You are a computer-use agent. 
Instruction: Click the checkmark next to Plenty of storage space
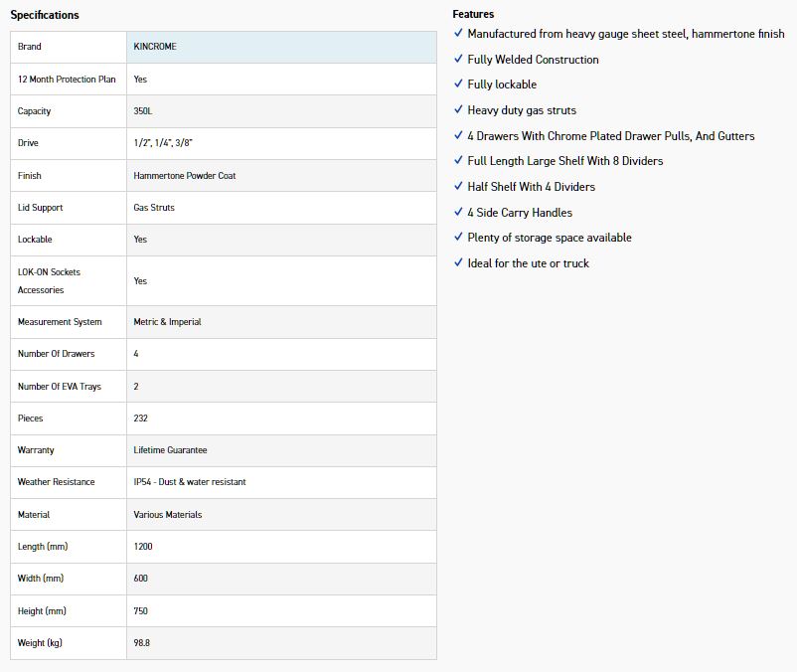click(458, 237)
